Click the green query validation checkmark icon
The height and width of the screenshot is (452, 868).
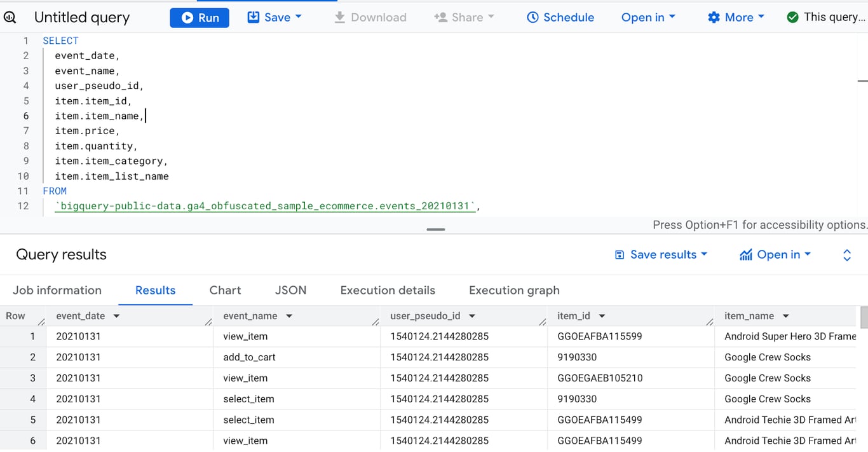click(792, 17)
